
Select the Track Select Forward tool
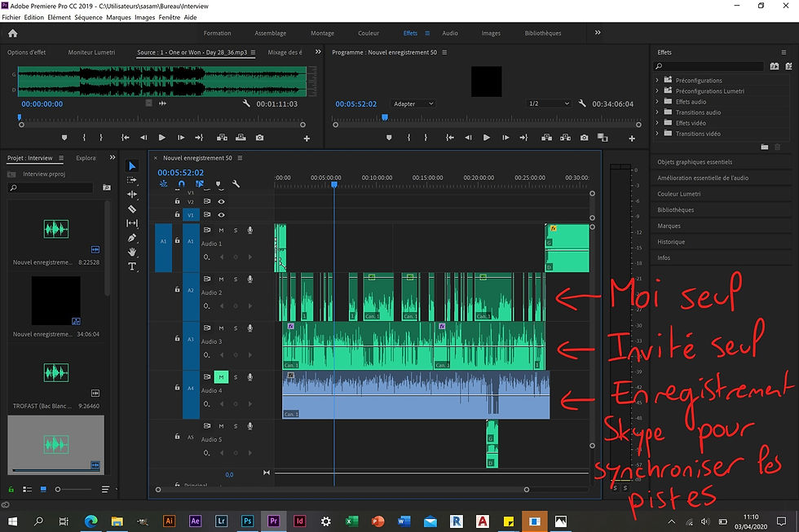(x=132, y=180)
